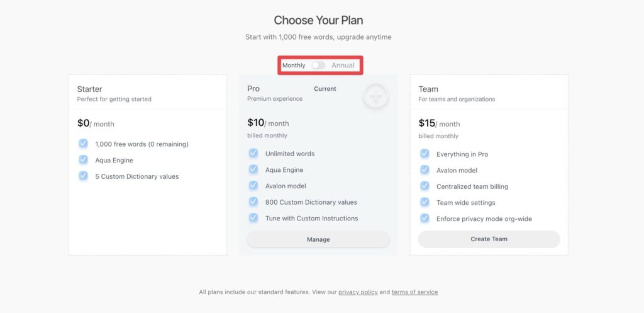Select the Monthly billing label
Screen dimensions: 644x313
(294, 65)
